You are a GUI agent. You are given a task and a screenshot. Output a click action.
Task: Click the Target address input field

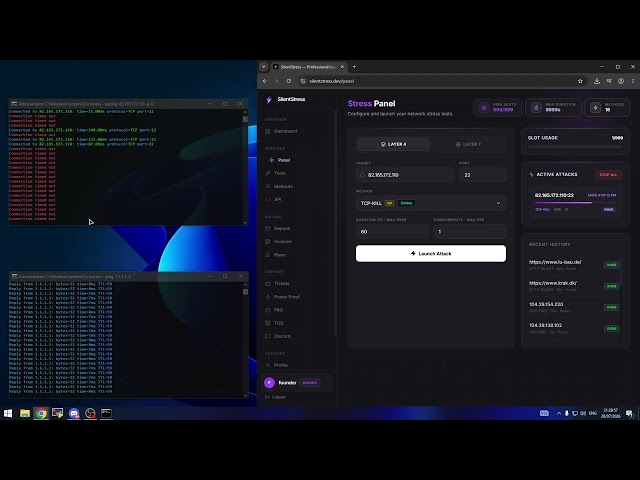pyautogui.click(x=405, y=175)
